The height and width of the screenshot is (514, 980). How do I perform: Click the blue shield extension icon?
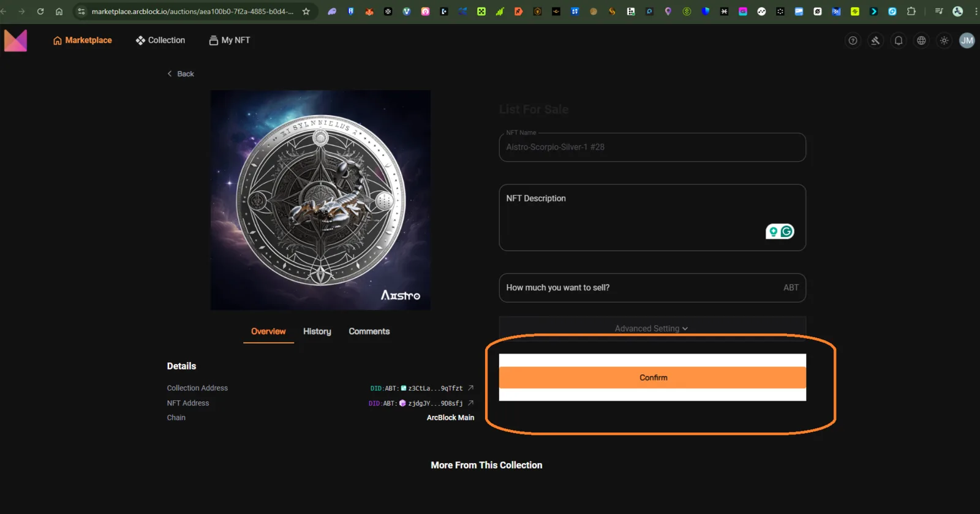706,11
